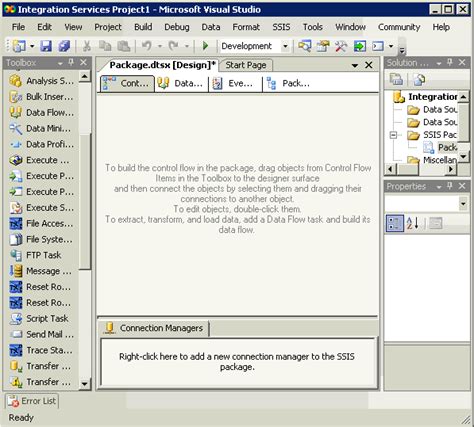Open the SSIS menu
The image size is (474, 427).
(x=281, y=27)
